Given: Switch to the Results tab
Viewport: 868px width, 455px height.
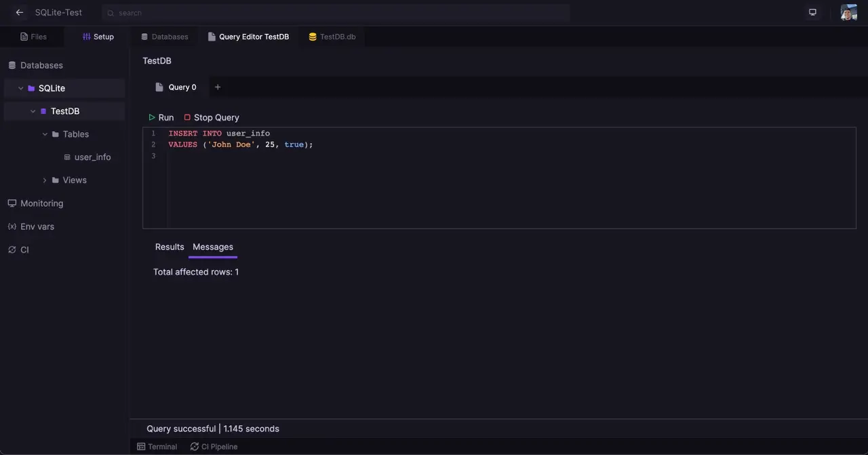Looking at the screenshot, I should pyautogui.click(x=170, y=247).
